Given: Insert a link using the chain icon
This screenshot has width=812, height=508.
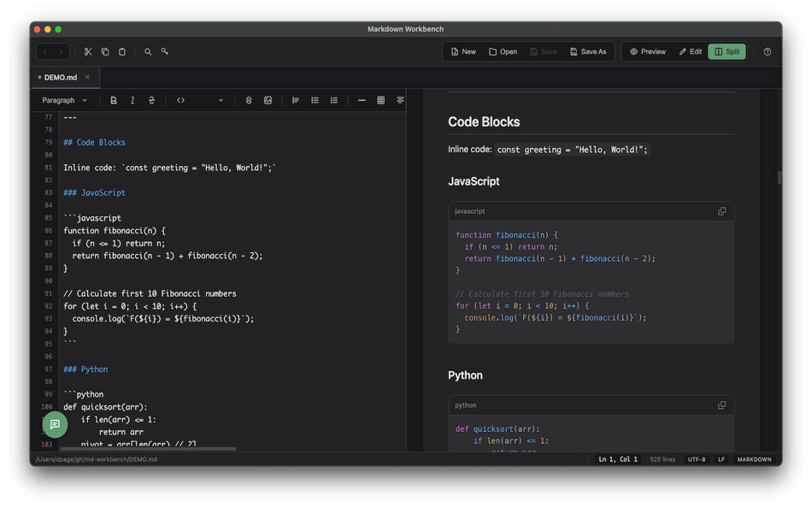Looking at the screenshot, I should coord(248,100).
